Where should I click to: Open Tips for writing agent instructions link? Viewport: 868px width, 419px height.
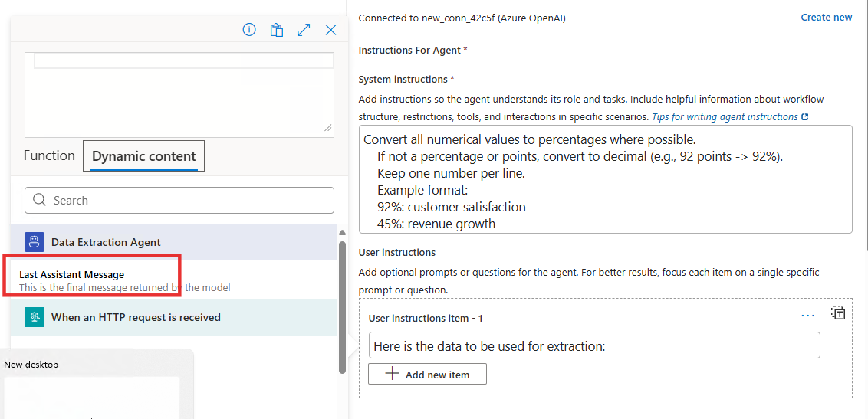point(725,116)
